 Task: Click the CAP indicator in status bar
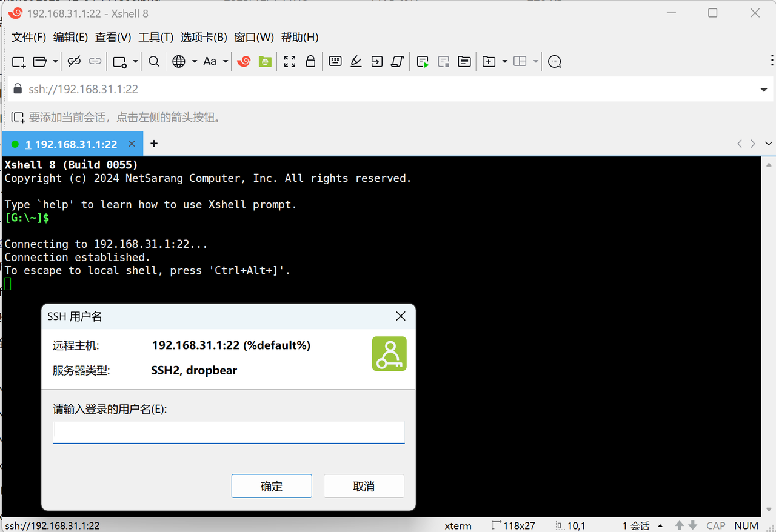[715, 525]
